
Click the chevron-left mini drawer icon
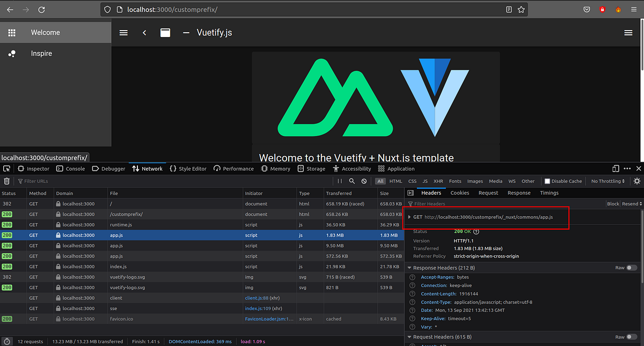click(144, 33)
